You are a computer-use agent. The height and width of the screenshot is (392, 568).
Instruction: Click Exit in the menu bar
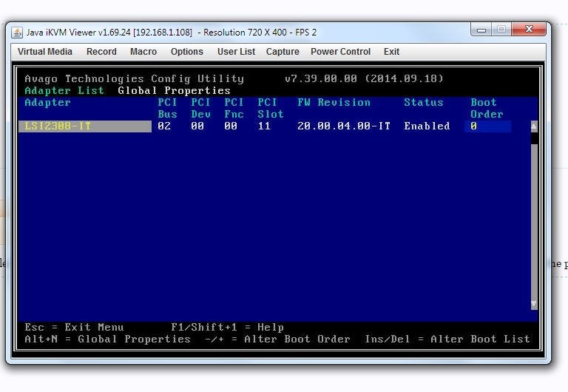391,52
